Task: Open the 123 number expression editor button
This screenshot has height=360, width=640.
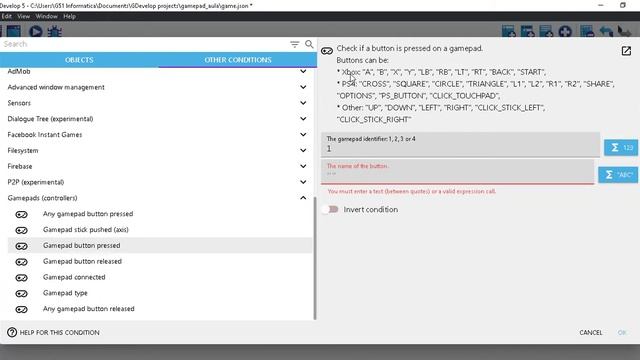Action: [x=621, y=147]
